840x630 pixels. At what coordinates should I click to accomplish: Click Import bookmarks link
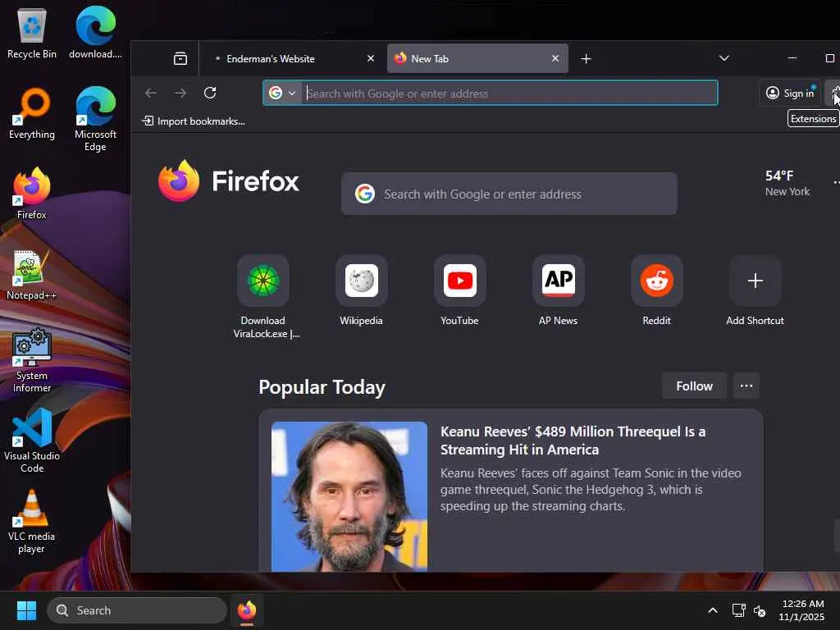tap(194, 121)
